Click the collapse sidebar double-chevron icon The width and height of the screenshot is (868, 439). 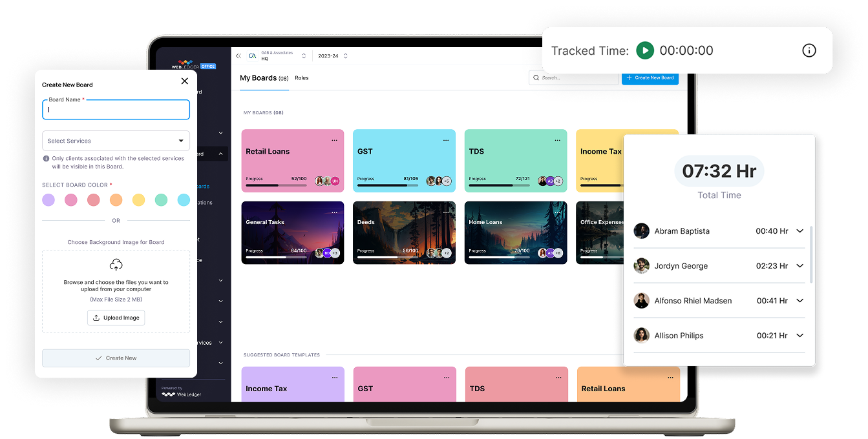pyautogui.click(x=238, y=56)
